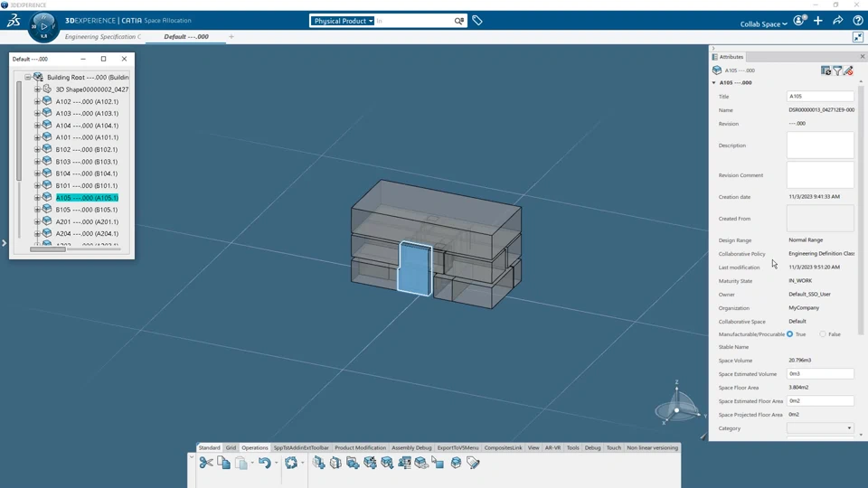Click the Add plus icon in top bar
The width and height of the screenshot is (868, 488).
(818, 21)
